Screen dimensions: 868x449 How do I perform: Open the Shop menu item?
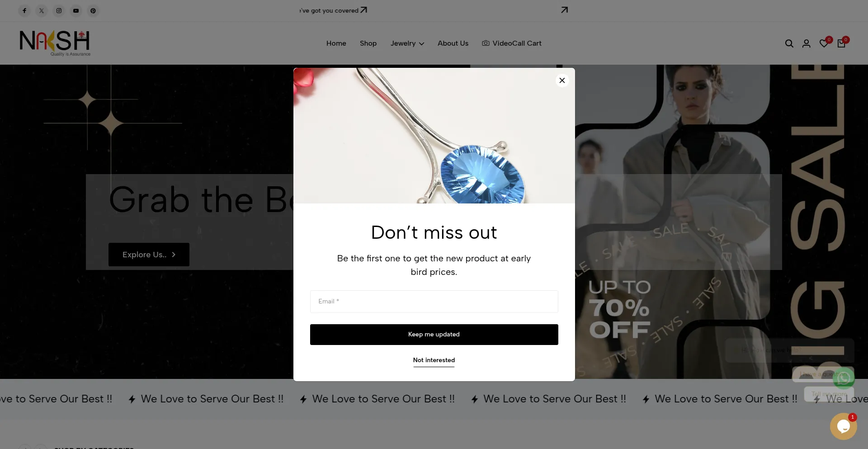(x=368, y=43)
